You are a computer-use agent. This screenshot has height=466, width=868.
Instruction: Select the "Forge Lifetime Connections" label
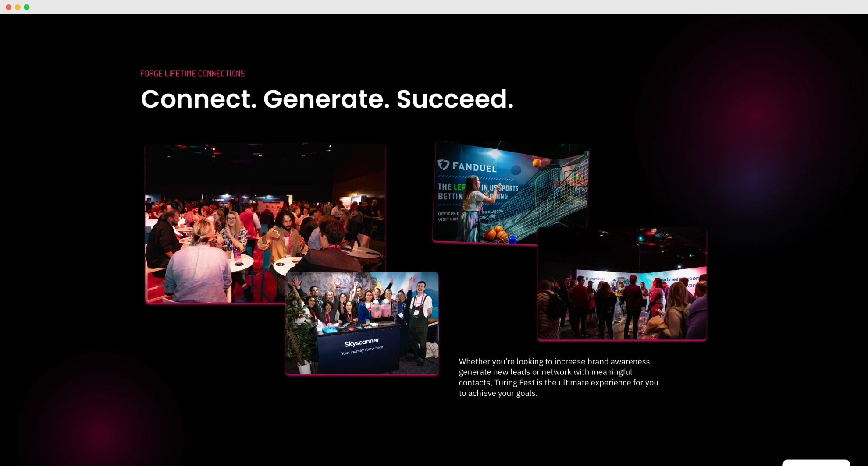pos(192,74)
